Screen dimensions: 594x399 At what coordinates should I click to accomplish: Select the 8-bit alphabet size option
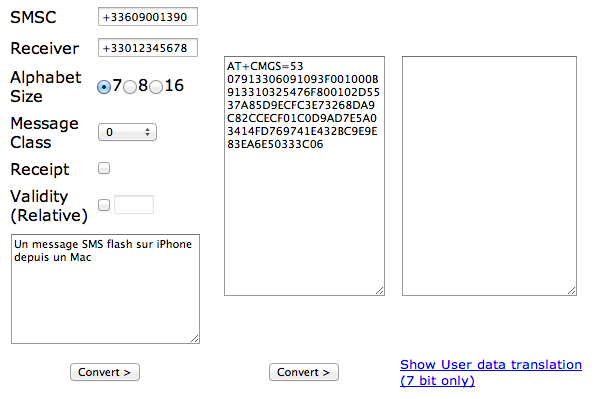tap(130, 87)
